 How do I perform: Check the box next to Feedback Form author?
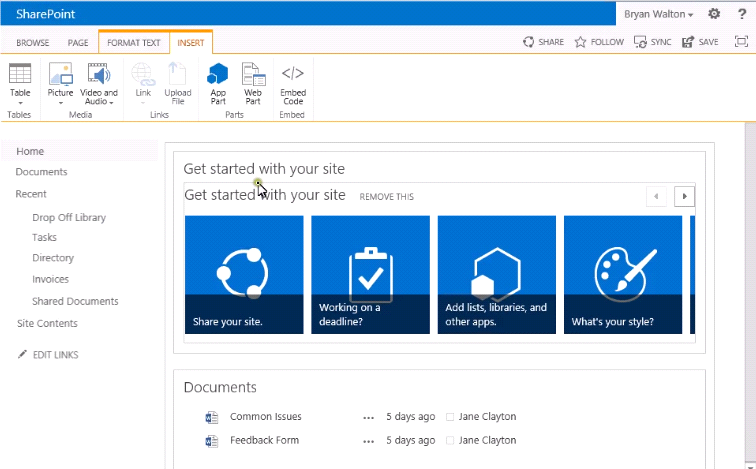coord(450,441)
